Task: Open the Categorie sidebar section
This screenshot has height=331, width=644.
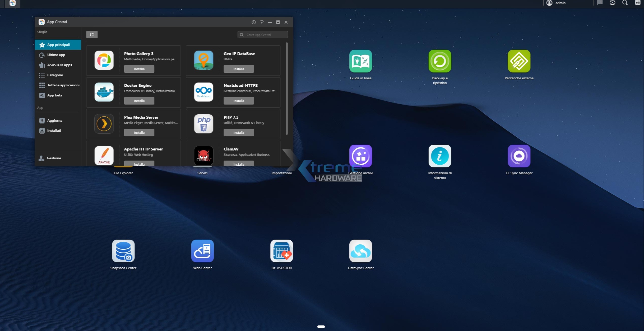Action: [55, 75]
